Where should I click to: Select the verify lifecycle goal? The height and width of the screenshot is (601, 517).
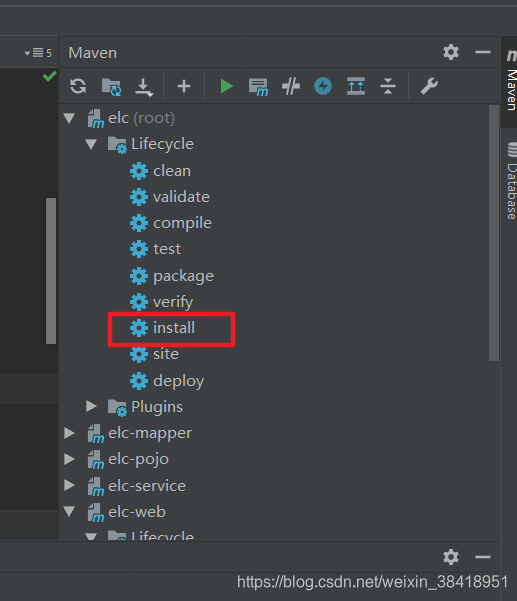(x=173, y=302)
